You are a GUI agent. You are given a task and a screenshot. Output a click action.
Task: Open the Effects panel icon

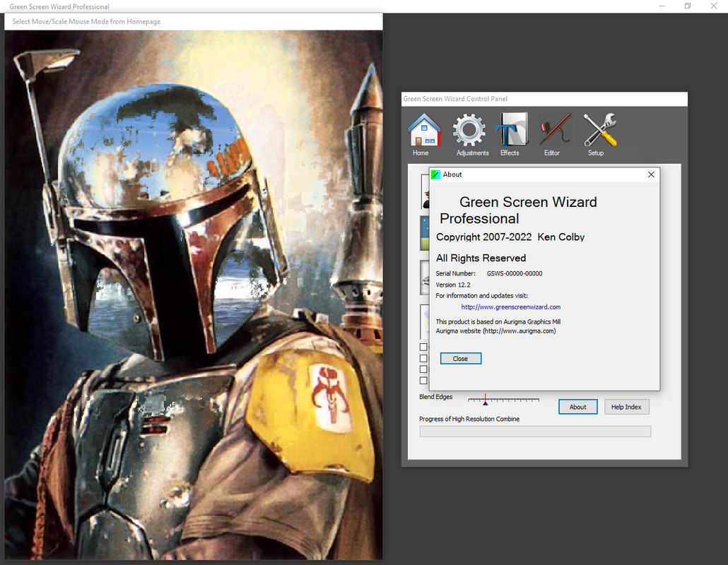(x=512, y=130)
